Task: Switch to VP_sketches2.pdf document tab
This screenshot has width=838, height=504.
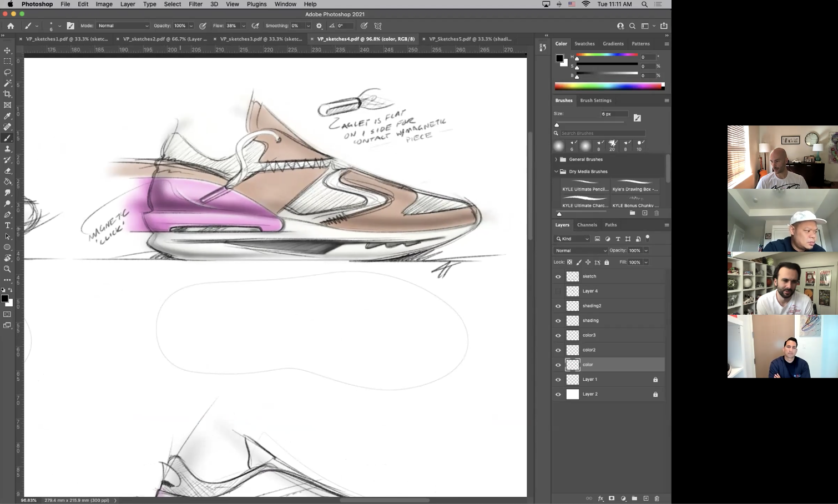Action: click(165, 39)
